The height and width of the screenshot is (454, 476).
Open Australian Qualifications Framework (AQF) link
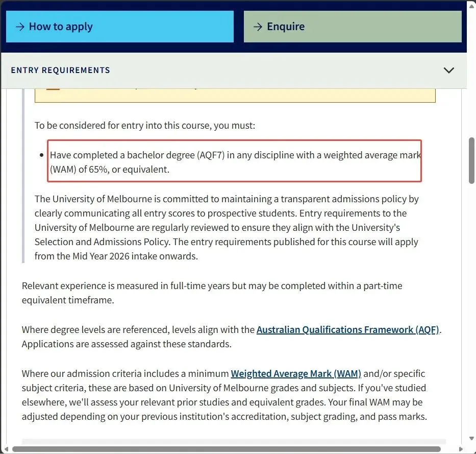click(x=348, y=330)
